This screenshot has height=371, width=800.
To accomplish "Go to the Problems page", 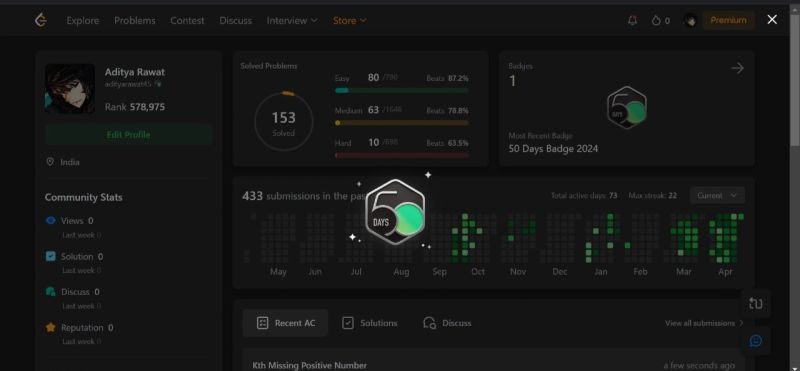I will 135,20.
